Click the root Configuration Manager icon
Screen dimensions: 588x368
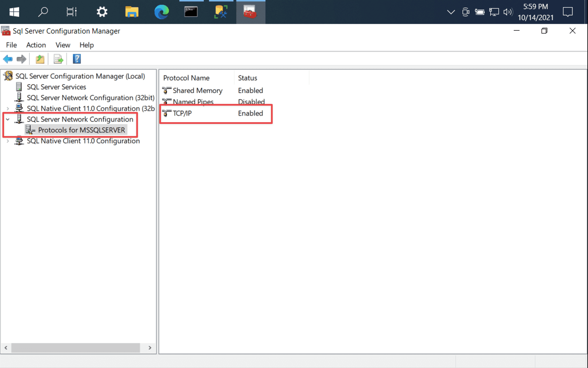(8, 76)
